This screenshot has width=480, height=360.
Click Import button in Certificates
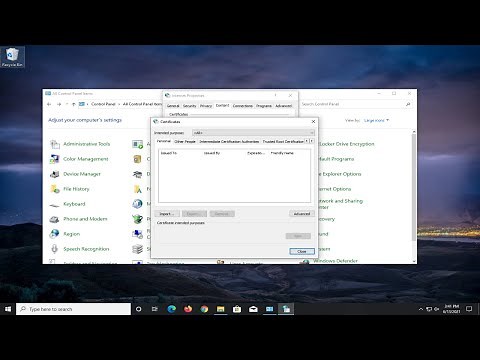pos(167,214)
